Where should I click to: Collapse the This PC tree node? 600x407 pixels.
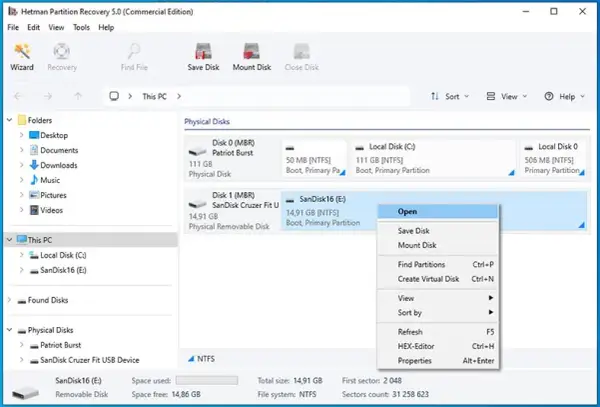click(10, 240)
